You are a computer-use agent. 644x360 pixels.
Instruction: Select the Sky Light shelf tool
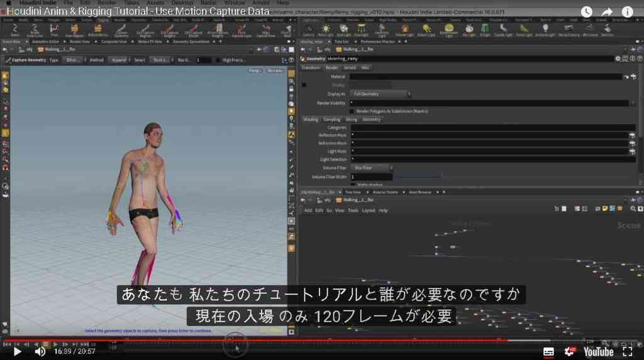click(469, 30)
